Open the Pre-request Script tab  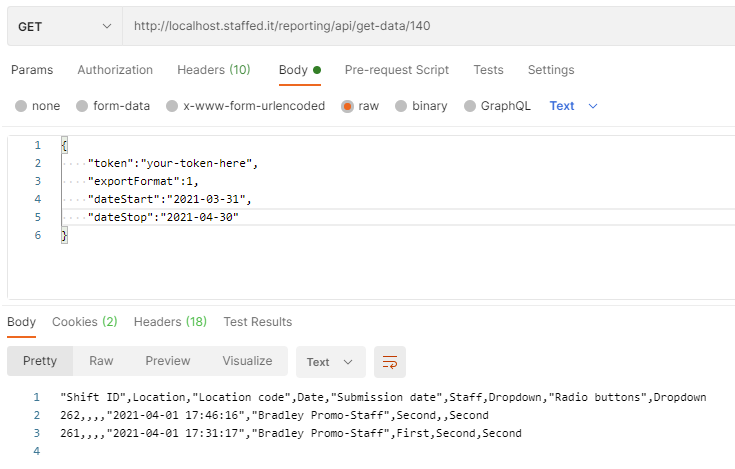pyautogui.click(x=397, y=70)
